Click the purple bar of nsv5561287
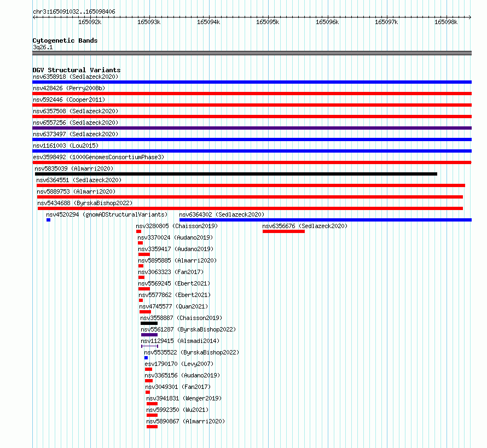This screenshot has width=487, height=448. [149, 335]
